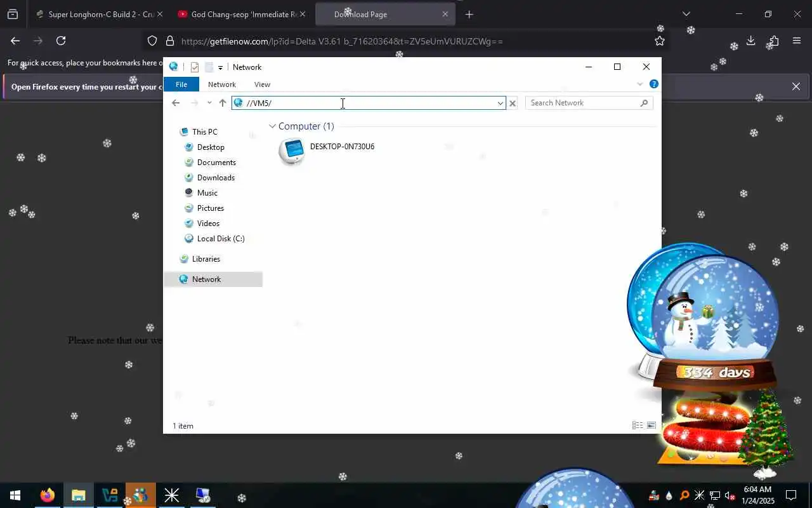The image size is (812, 508).
Task: Click the tray volume muted icon
Action: [x=730, y=495]
